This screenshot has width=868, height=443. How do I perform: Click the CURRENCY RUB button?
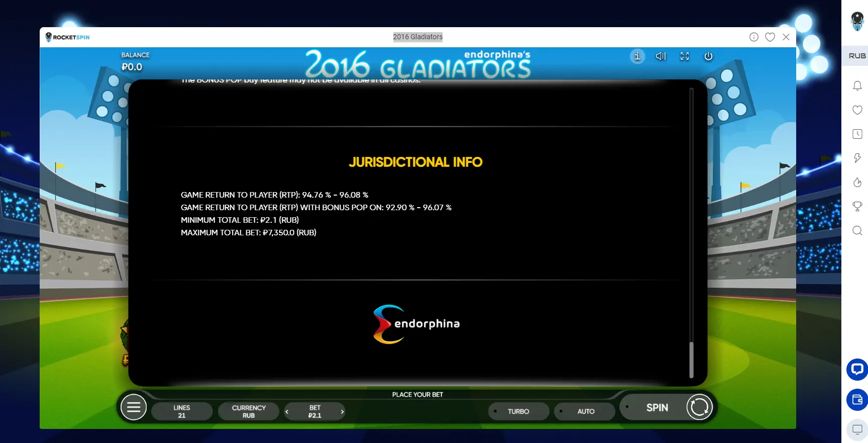click(249, 411)
